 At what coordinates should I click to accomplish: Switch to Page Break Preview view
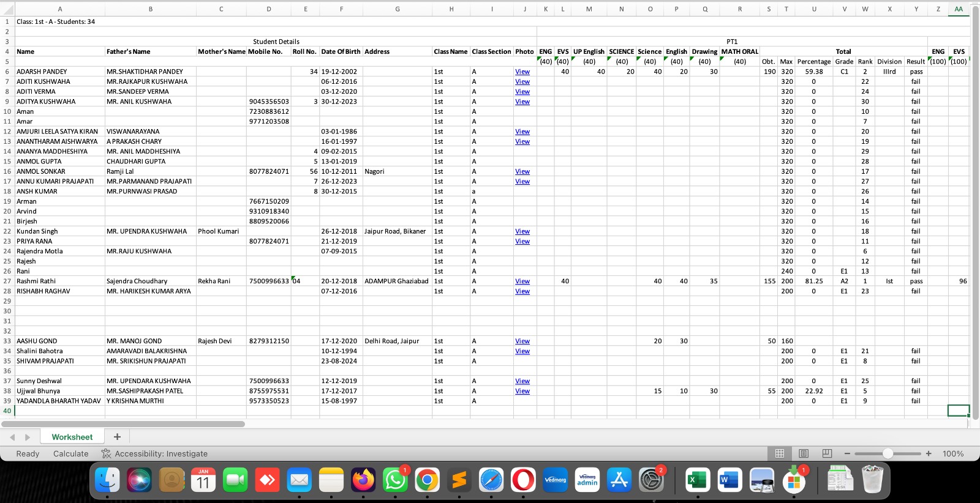[x=827, y=453]
